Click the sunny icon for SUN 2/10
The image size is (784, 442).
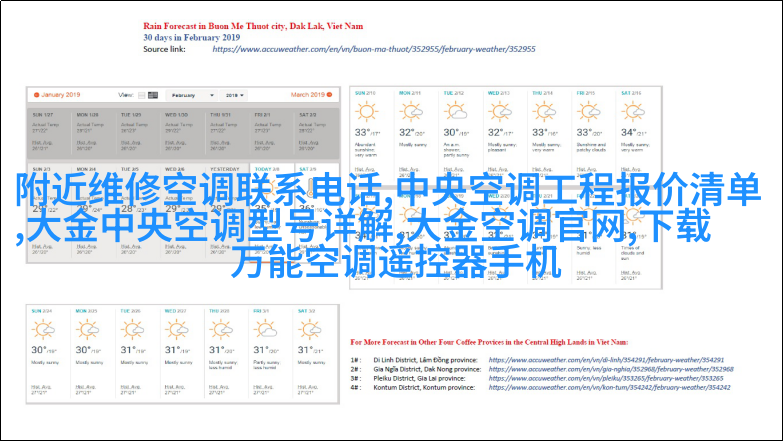[366, 112]
